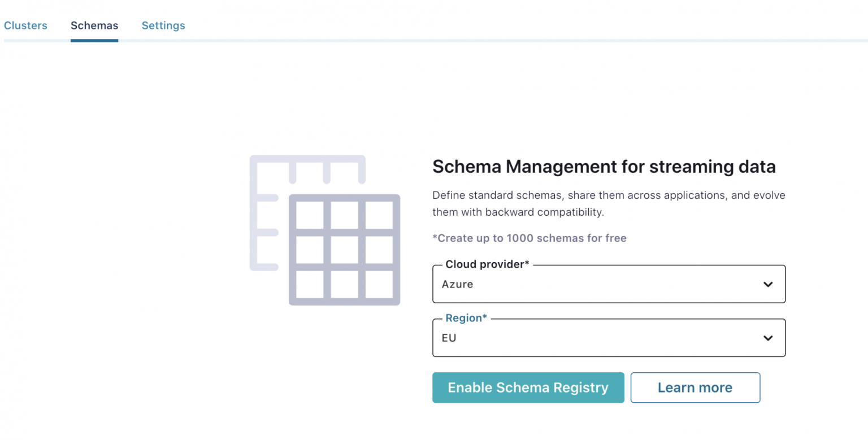Viewport: 868px width, 440px height.
Task: Select the Schemas tab
Action: point(94,25)
